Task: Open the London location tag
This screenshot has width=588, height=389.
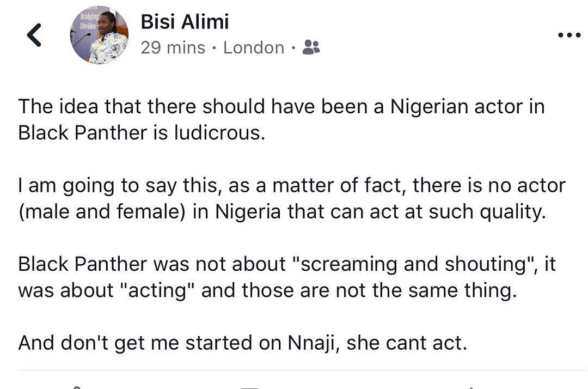Action: [x=254, y=48]
